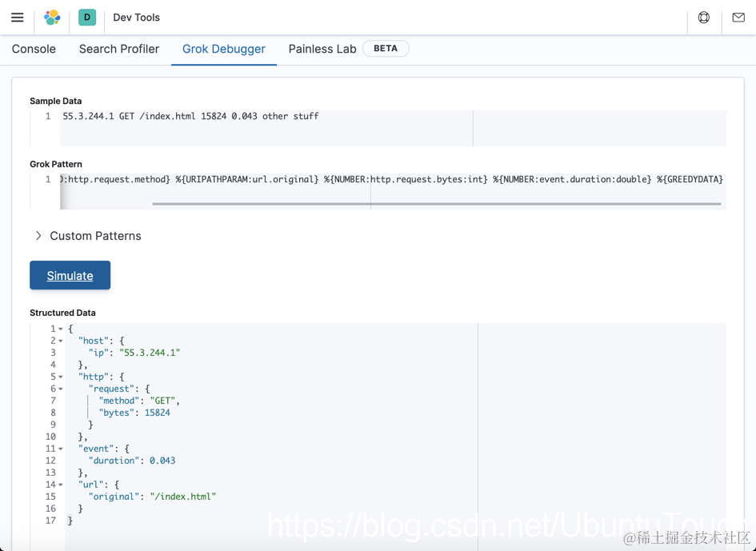Viewport: 756px width, 551px height.
Task: Collapse the "request" object fold arrow
Action: coord(61,389)
